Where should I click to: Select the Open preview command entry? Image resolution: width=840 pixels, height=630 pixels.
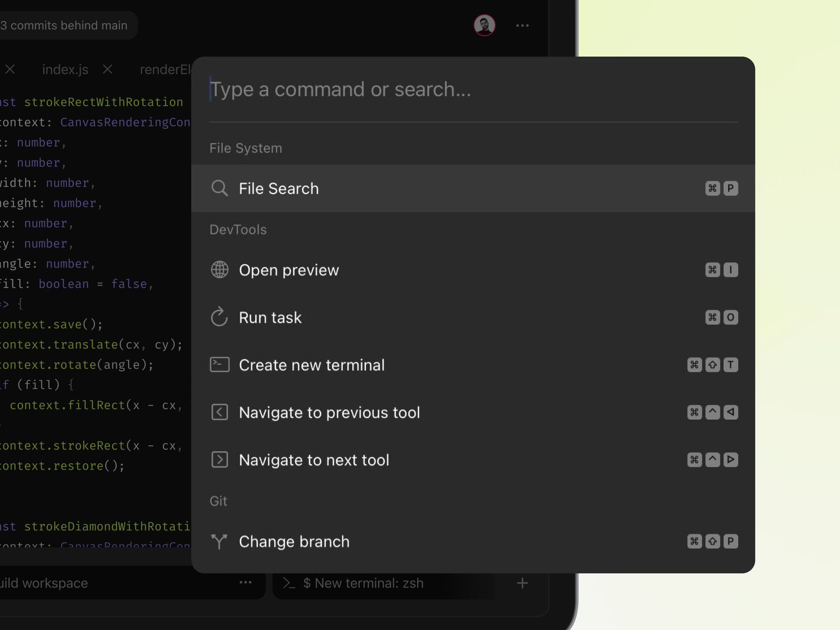tap(289, 270)
